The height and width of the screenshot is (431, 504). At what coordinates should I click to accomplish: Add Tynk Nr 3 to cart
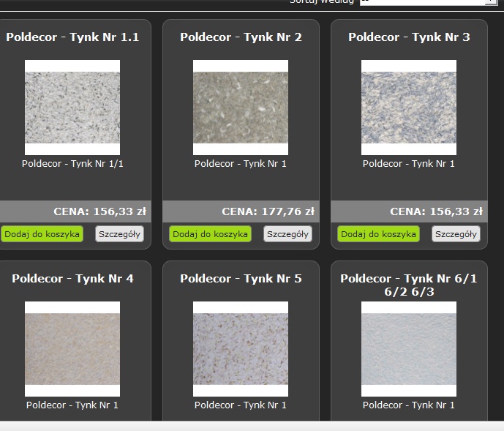(x=378, y=234)
